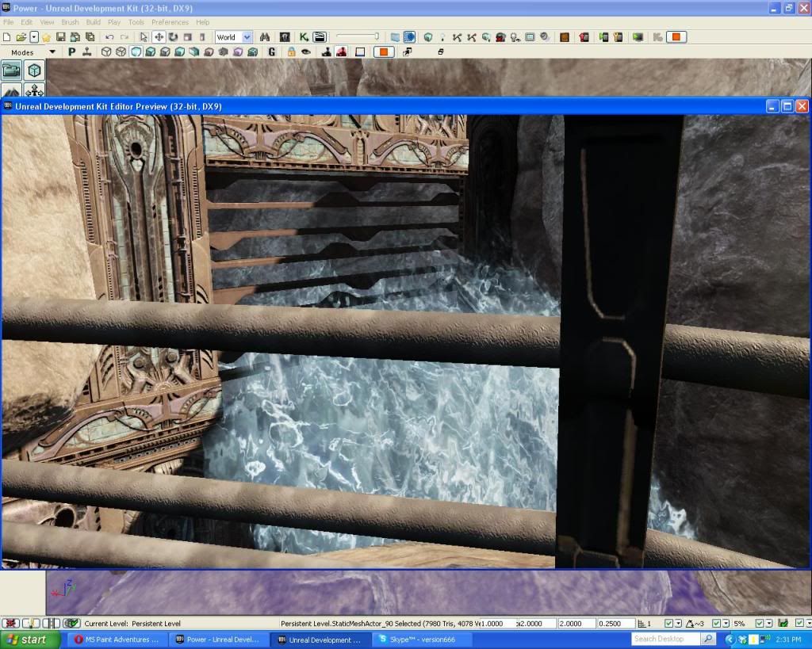Screen dimensions: 812x649
Task: Click the Search Desktop input field
Action: [x=665, y=639]
